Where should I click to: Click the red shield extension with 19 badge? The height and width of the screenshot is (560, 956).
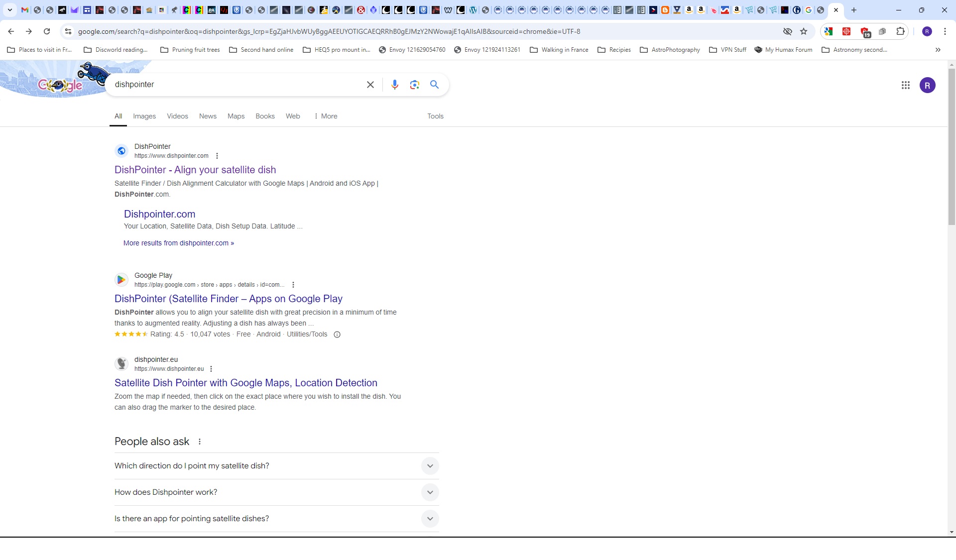point(865,32)
